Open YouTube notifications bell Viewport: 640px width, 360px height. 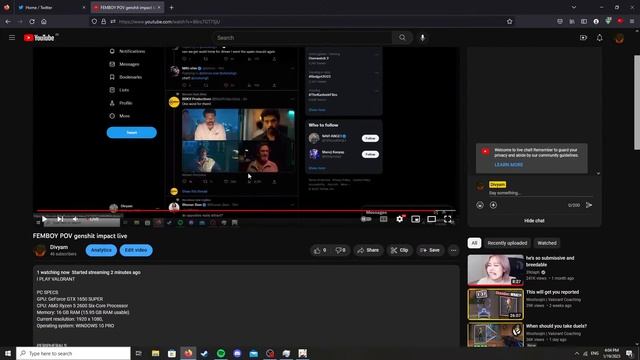[x=600, y=38]
